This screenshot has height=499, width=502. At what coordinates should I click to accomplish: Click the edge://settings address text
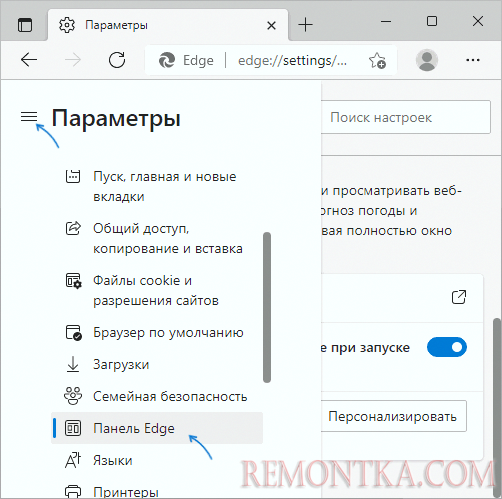292,60
